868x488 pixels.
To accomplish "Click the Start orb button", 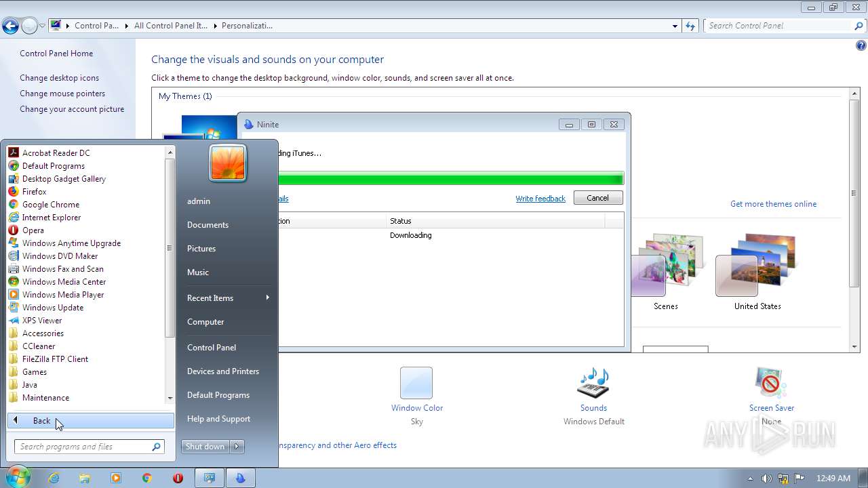I will point(17,477).
